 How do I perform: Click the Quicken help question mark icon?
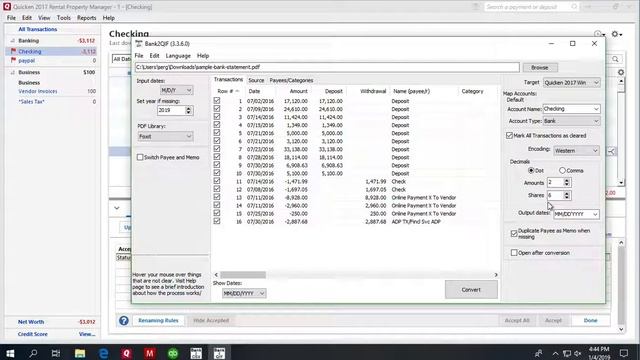[124, 320]
